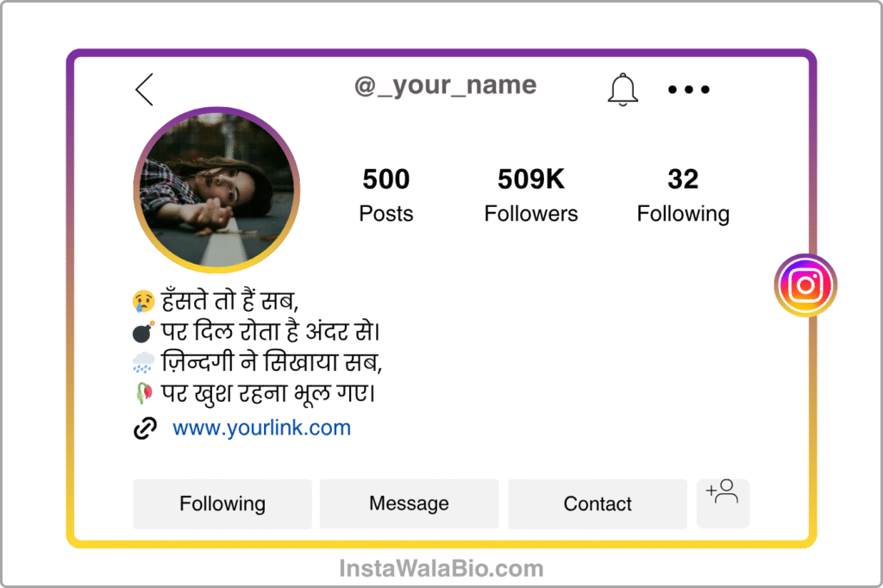The image size is (883, 588).
Task: Open the circular profile picture
Action: click(x=216, y=190)
